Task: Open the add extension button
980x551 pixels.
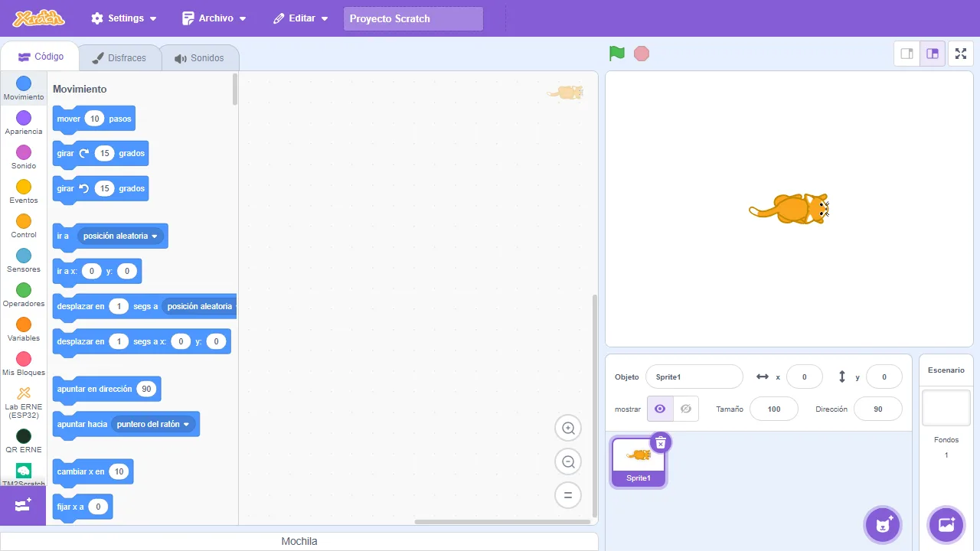Action: (x=23, y=506)
